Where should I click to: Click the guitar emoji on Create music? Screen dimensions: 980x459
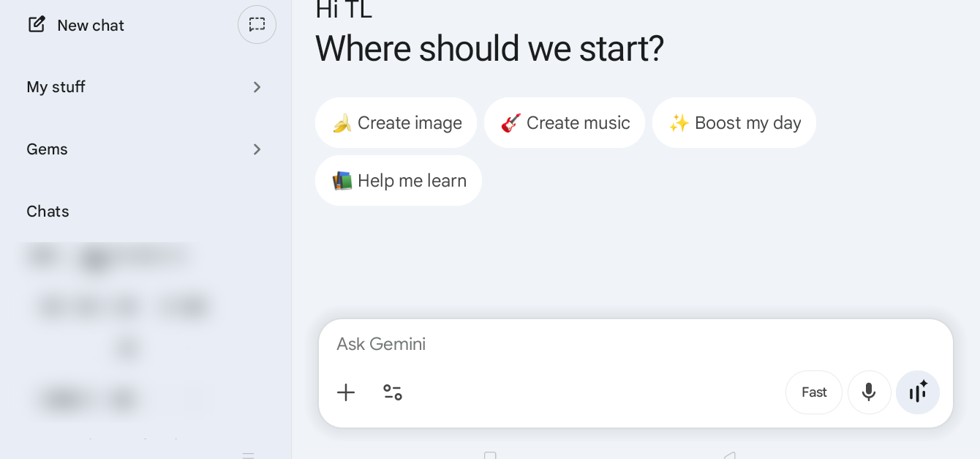pos(510,123)
